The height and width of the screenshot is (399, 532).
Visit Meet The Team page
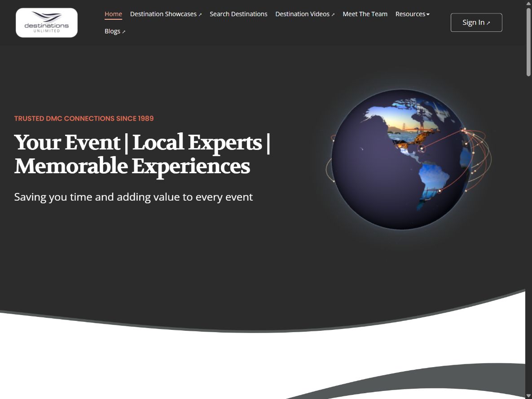pos(365,14)
